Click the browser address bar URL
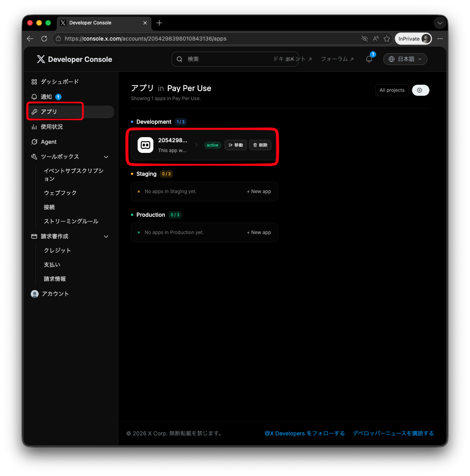 pos(145,39)
